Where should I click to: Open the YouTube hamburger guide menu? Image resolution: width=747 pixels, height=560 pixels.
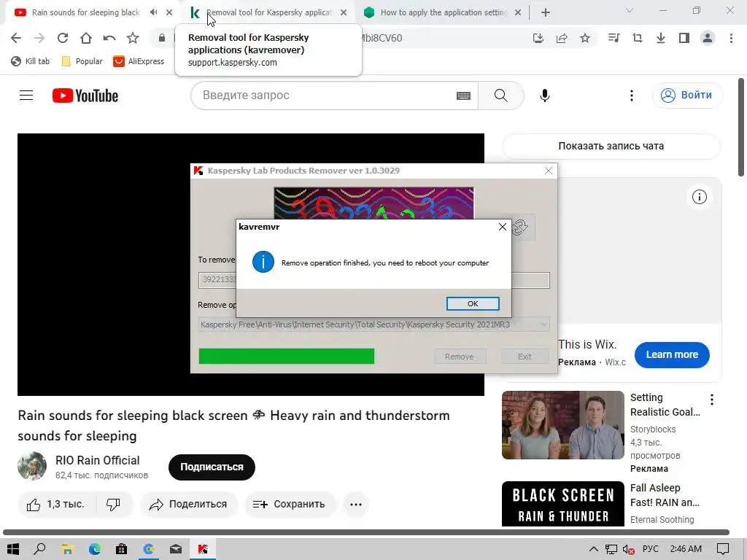click(x=26, y=96)
